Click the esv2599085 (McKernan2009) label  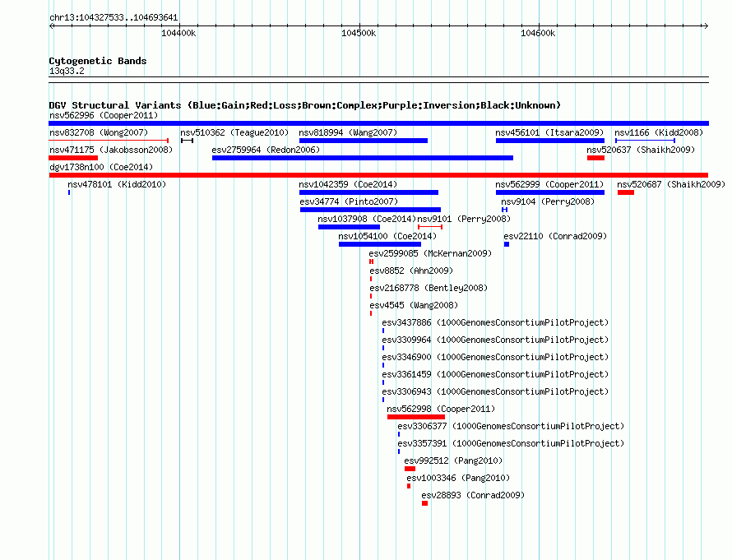pyautogui.click(x=430, y=253)
